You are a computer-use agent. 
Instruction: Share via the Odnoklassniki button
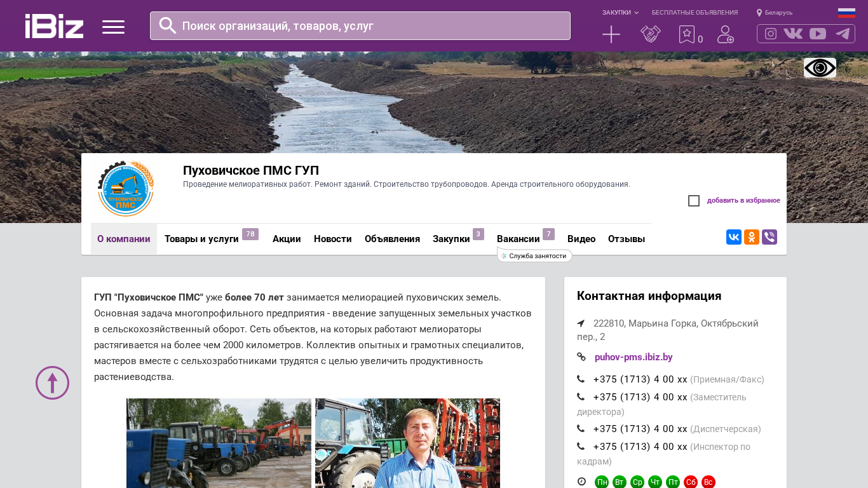click(x=752, y=237)
